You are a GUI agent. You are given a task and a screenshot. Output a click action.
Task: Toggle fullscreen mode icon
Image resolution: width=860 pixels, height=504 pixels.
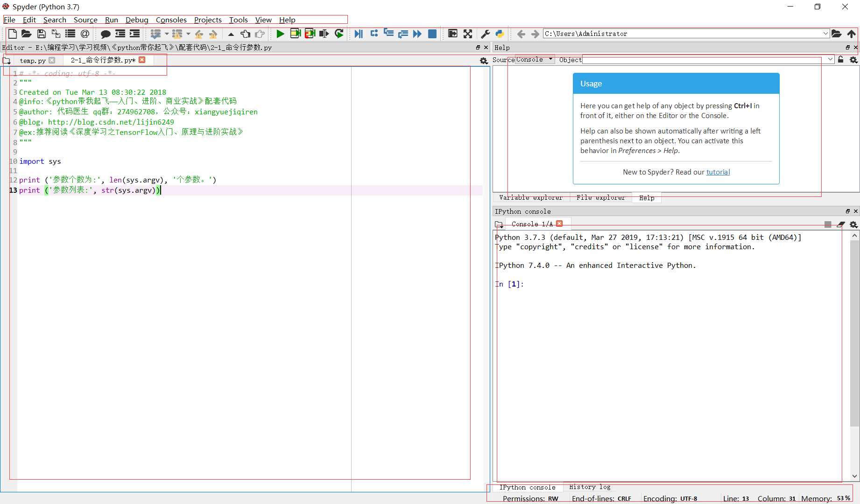[x=467, y=34]
